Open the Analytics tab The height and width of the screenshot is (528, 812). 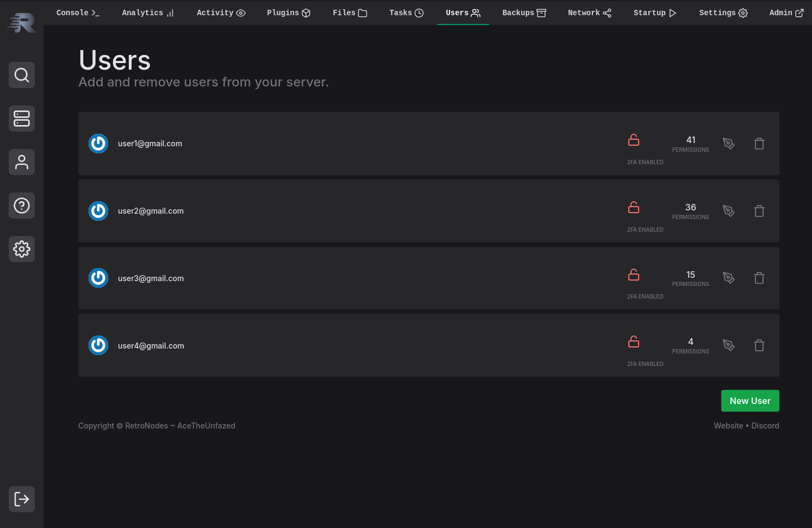click(148, 13)
